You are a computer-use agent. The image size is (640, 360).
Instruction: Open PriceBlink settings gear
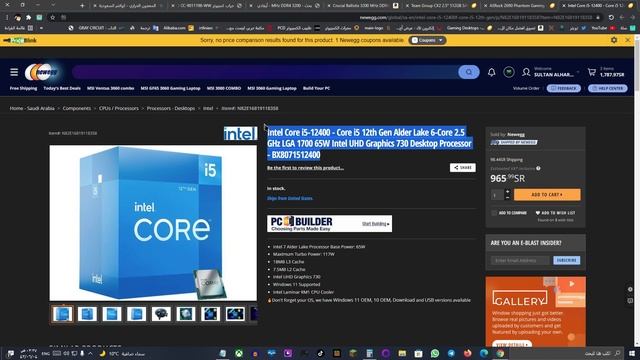click(x=614, y=40)
